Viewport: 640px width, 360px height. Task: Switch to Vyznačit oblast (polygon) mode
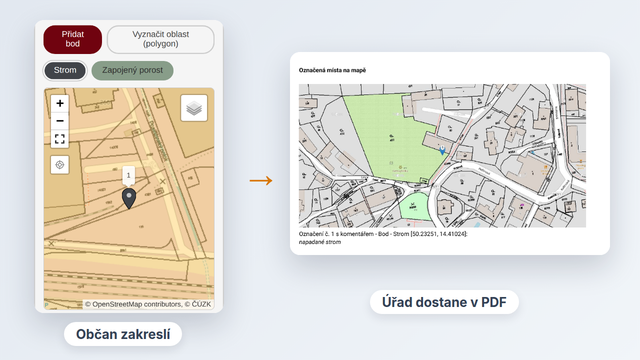coord(160,39)
